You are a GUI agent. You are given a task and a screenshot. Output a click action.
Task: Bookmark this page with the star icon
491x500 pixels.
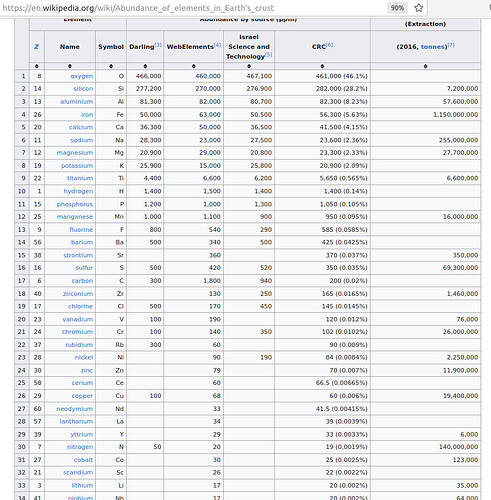coord(419,8)
